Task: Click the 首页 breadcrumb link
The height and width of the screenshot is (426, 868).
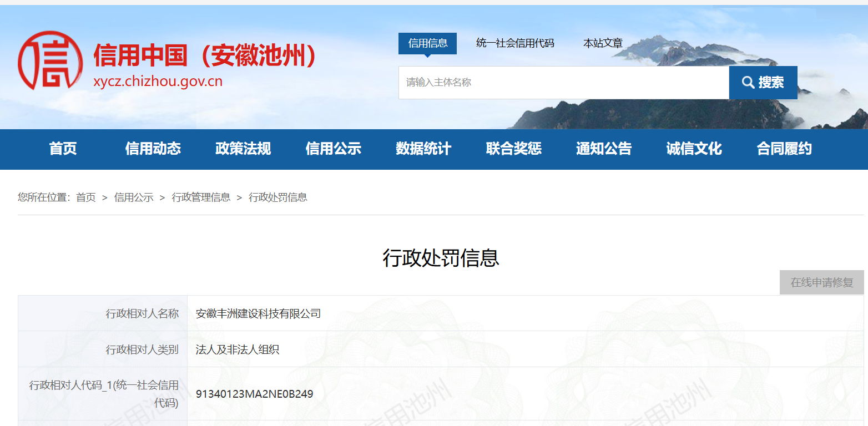Action: [x=86, y=197]
